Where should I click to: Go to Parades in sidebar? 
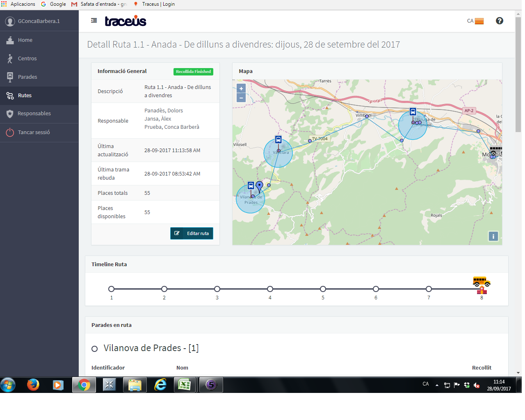point(27,77)
